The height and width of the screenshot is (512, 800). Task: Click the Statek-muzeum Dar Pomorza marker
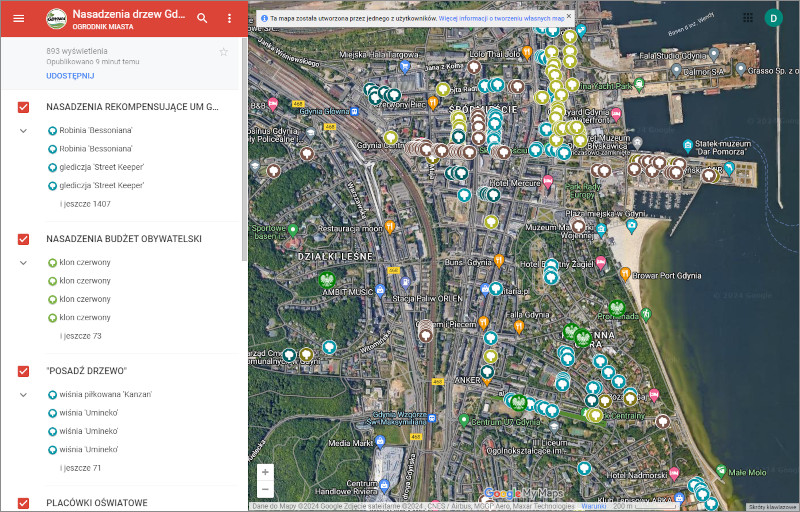688,145
